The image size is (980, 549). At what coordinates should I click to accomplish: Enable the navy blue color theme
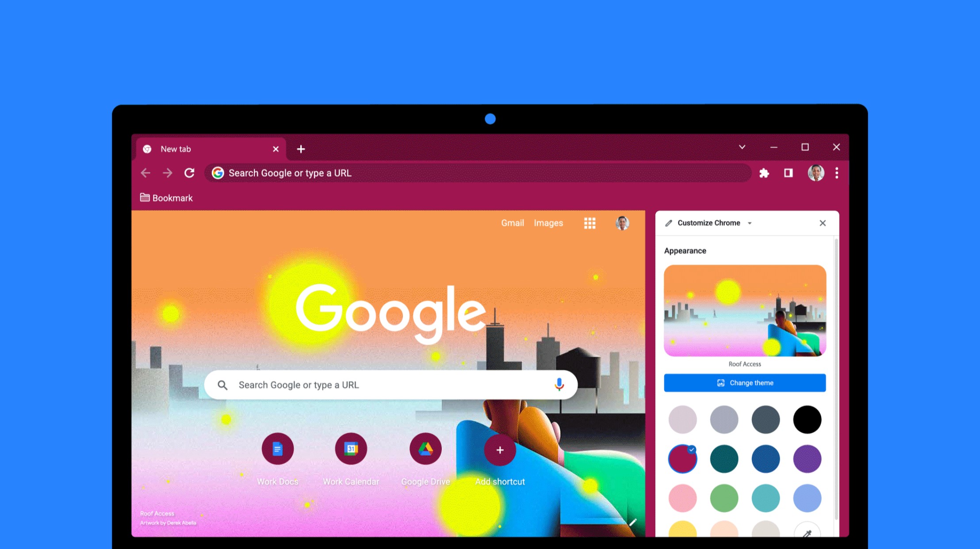[x=766, y=458]
